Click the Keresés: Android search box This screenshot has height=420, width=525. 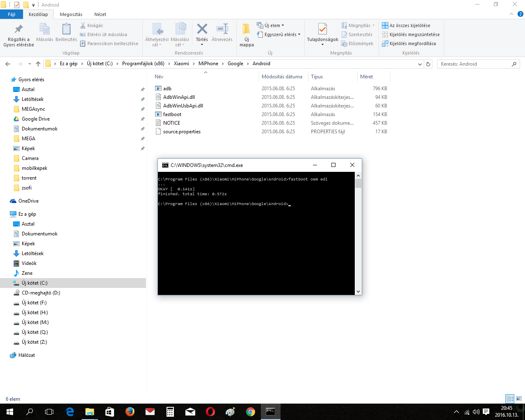[478, 64]
